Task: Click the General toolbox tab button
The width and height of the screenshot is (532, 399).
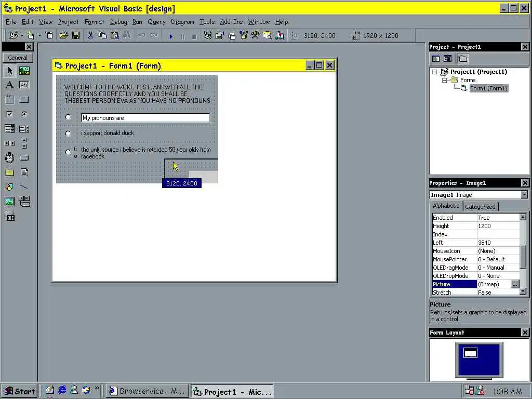Action: [18, 58]
